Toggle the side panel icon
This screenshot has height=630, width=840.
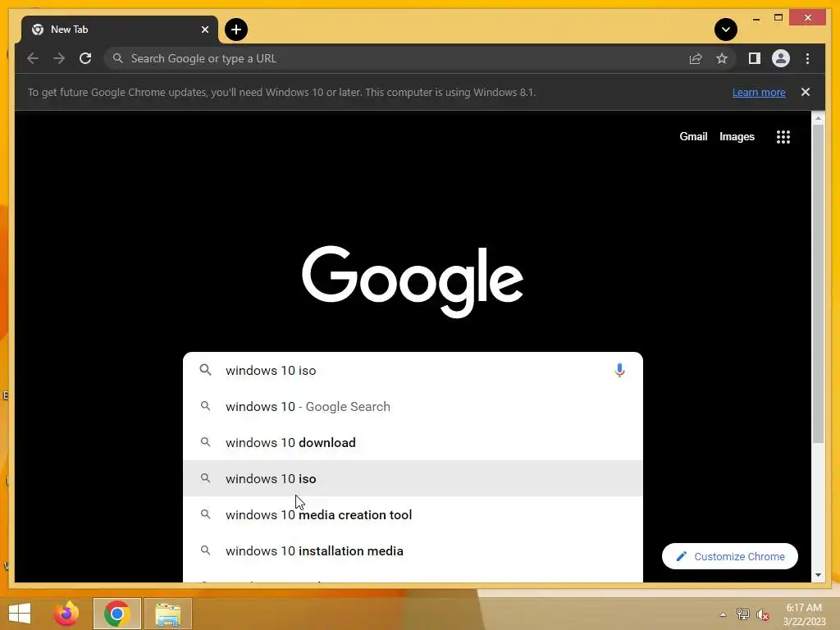[755, 58]
